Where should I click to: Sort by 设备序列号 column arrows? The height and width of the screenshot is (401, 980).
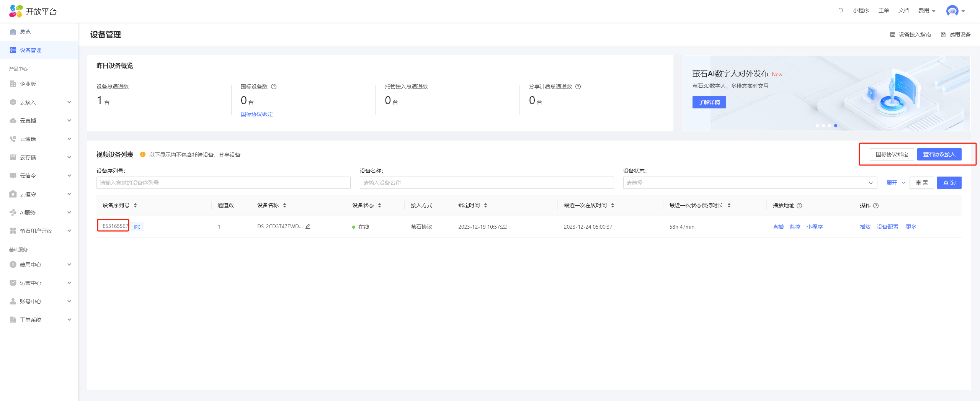[135, 205]
